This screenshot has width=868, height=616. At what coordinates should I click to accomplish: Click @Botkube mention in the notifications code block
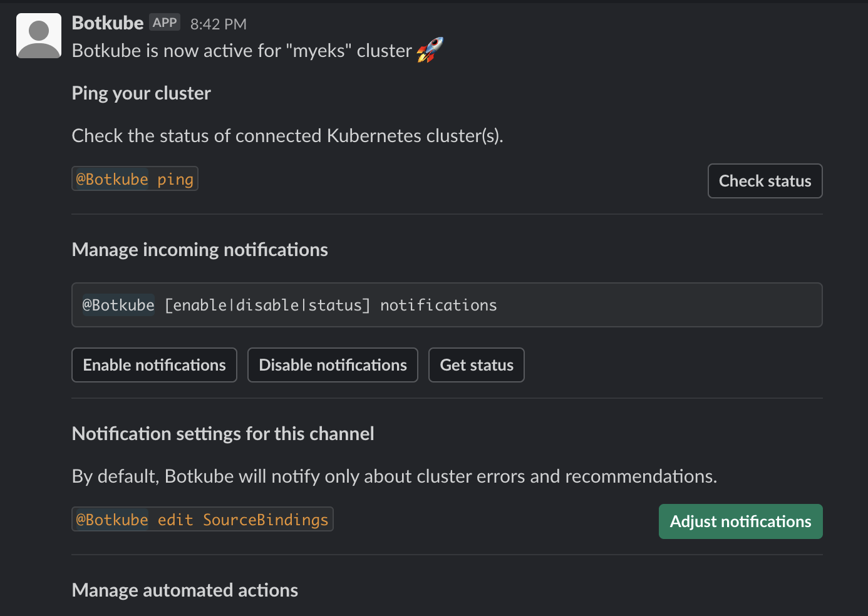coord(118,305)
